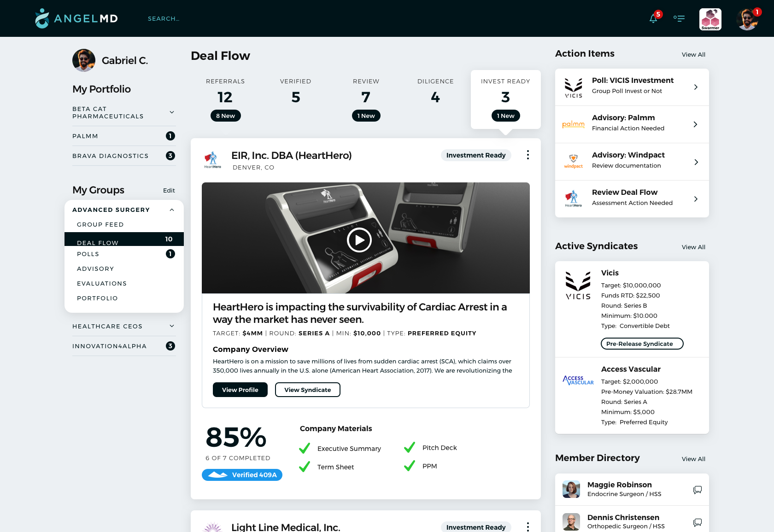This screenshot has height=532, width=774.
Task: Open Advisory in Advanced Surgery
Action: coord(95,269)
